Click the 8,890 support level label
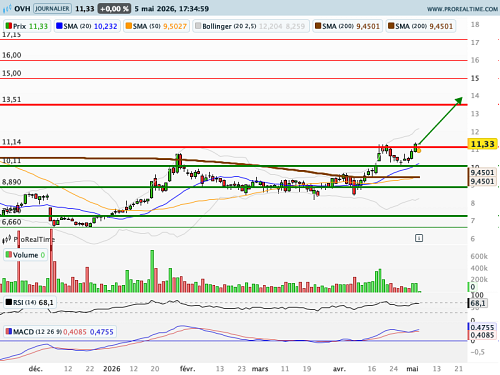This screenshot has width=500, height=375. coord(12,182)
